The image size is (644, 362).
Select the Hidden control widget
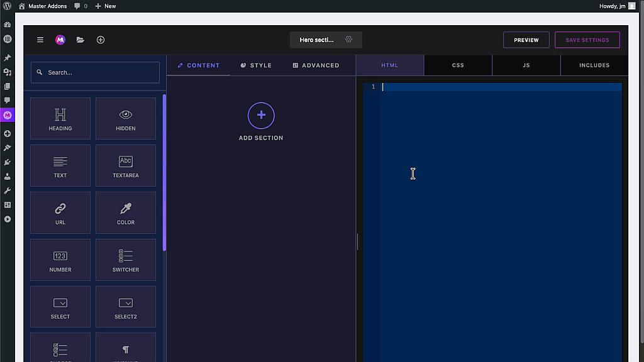(x=126, y=119)
